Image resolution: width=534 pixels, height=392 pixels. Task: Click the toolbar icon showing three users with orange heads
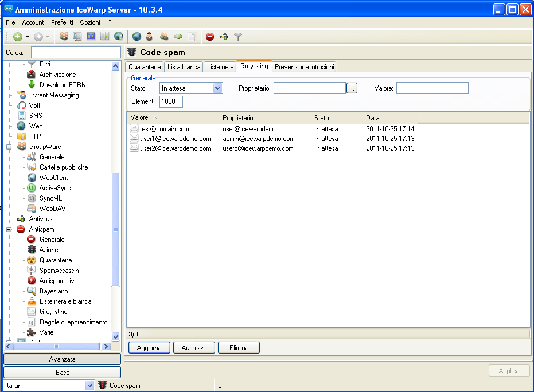coord(64,36)
